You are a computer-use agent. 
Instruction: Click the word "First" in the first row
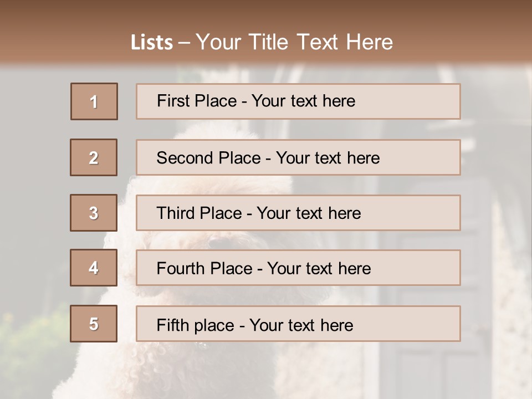[173, 101]
